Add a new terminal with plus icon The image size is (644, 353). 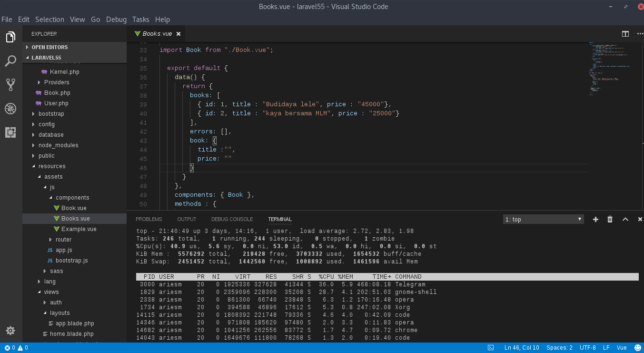[x=595, y=219]
